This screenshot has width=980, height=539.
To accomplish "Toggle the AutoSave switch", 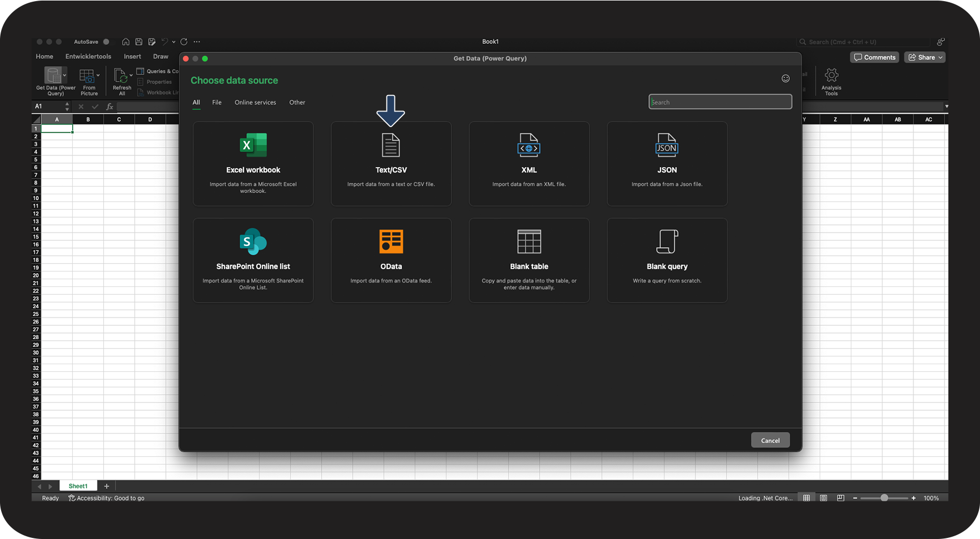I will coord(106,42).
